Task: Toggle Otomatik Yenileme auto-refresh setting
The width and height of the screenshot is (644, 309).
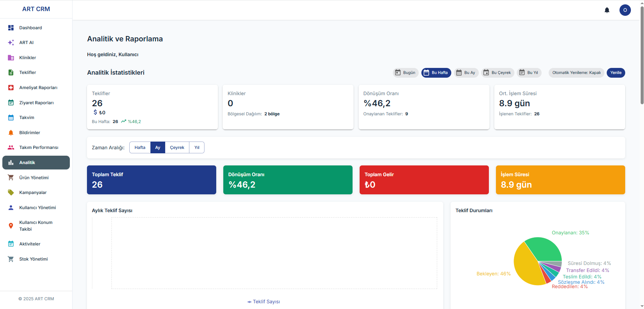Action: pos(576,73)
